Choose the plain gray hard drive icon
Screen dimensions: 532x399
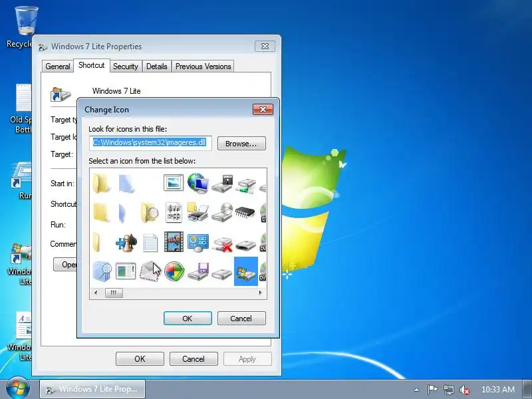pos(221,273)
